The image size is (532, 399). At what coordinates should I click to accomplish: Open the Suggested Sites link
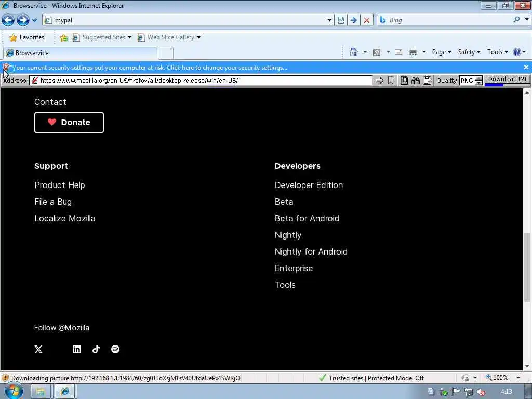click(x=102, y=37)
